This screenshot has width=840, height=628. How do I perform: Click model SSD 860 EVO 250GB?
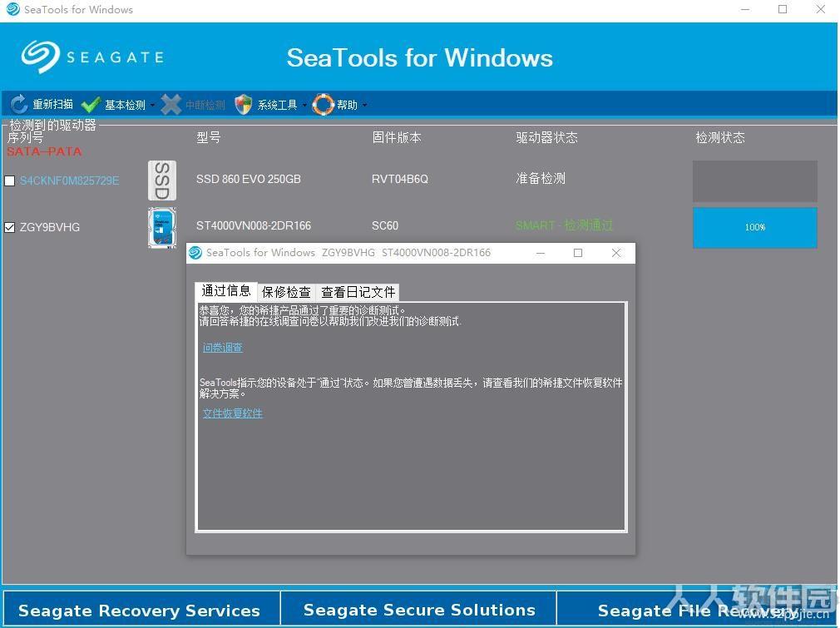(x=249, y=179)
